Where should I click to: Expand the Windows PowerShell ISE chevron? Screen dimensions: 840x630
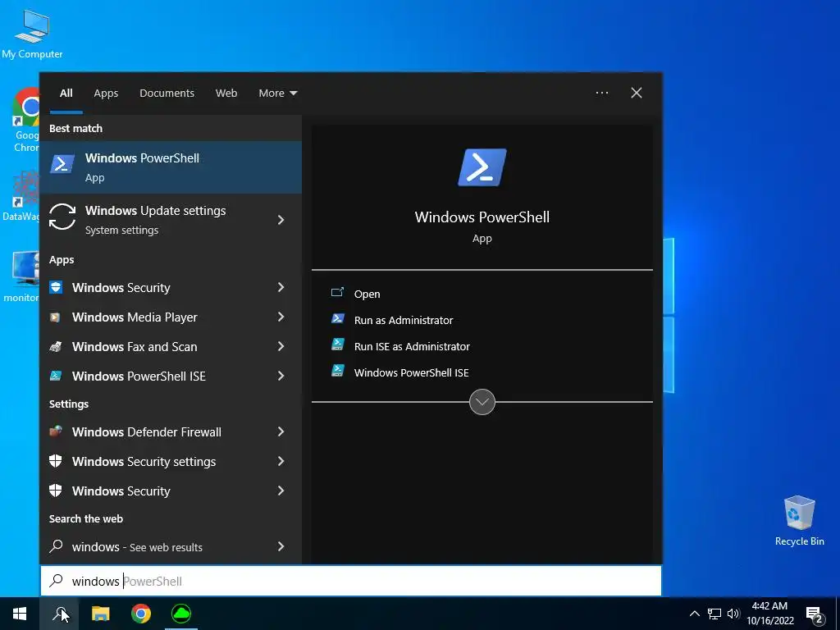281,376
